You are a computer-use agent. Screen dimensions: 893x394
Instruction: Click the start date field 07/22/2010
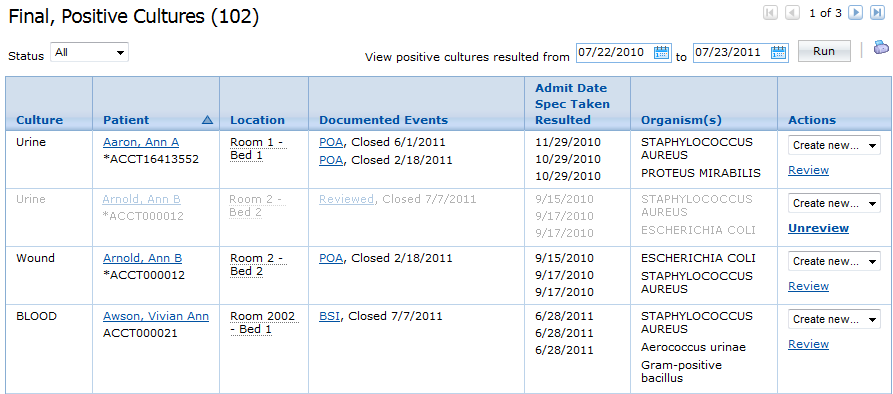[x=614, y=52]
